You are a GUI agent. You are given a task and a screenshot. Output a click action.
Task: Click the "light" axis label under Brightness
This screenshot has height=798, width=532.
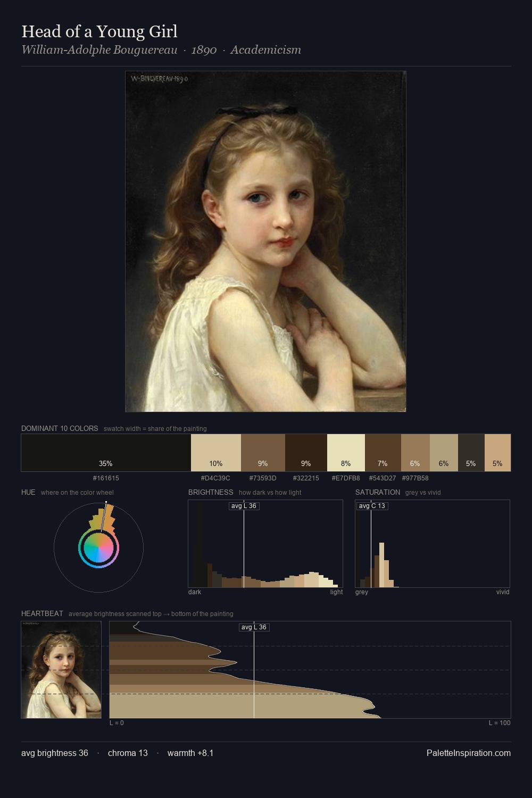coord(336,592)
